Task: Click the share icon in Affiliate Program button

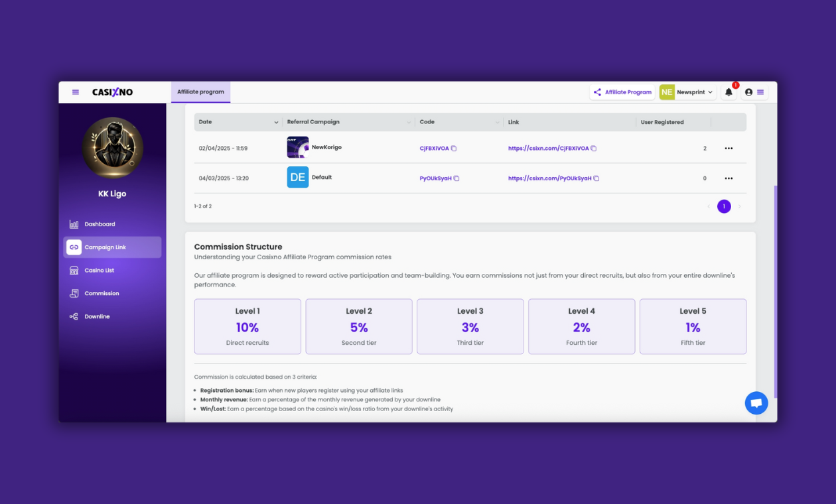Action: click(597, 92)
